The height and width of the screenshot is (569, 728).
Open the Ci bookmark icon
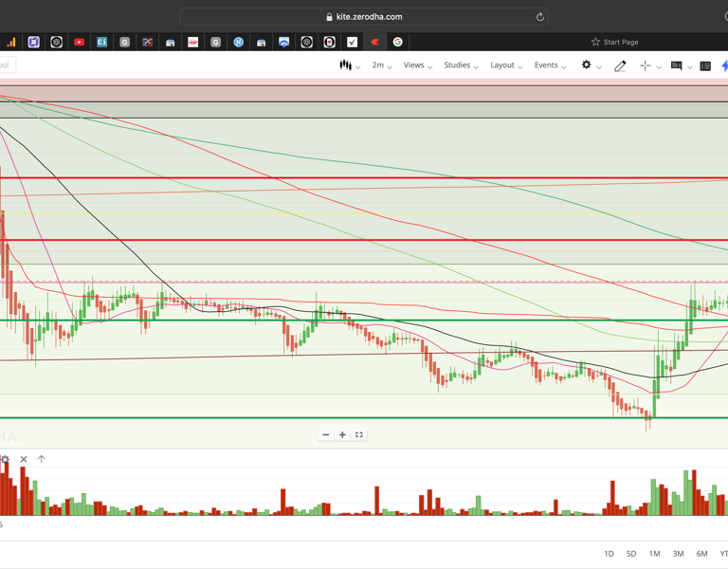coord(101,43)
